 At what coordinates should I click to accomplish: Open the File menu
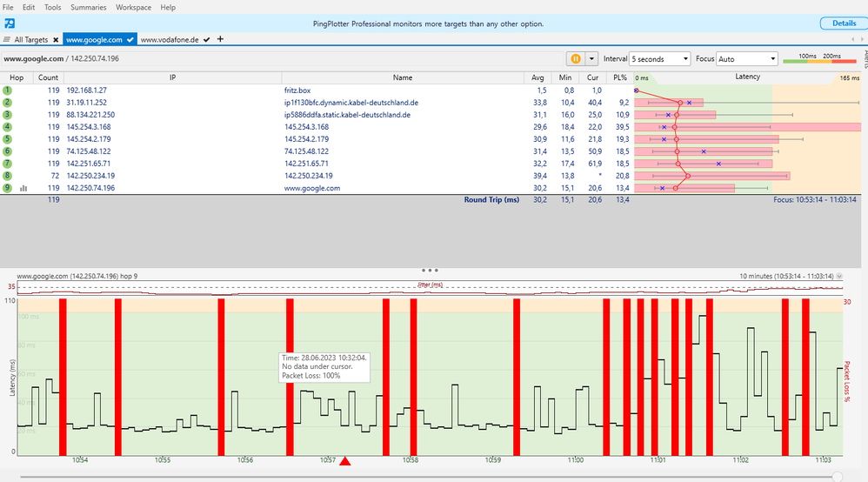pos(8,7)
